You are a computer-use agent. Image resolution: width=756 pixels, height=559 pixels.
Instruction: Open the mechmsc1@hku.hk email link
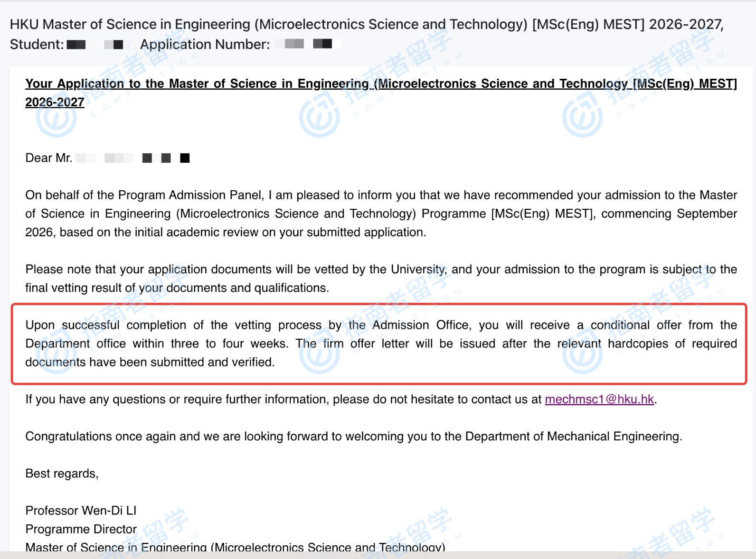coord(599,400)
